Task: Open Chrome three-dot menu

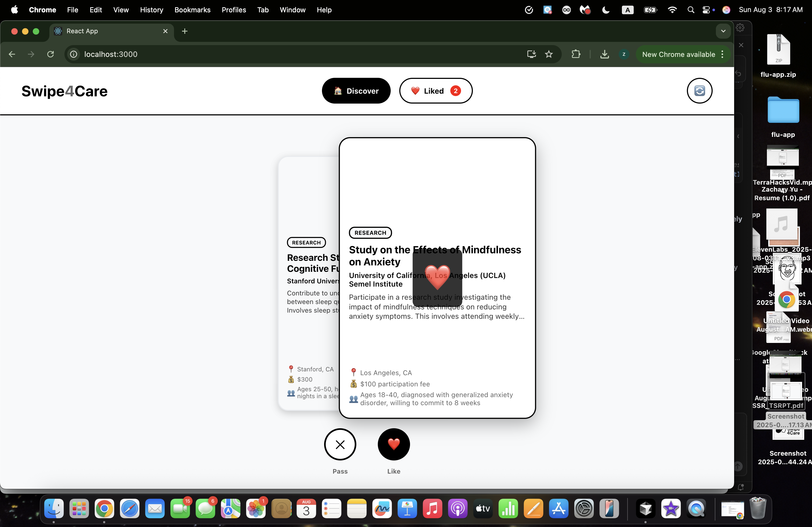Action: (x=722, y=54)
